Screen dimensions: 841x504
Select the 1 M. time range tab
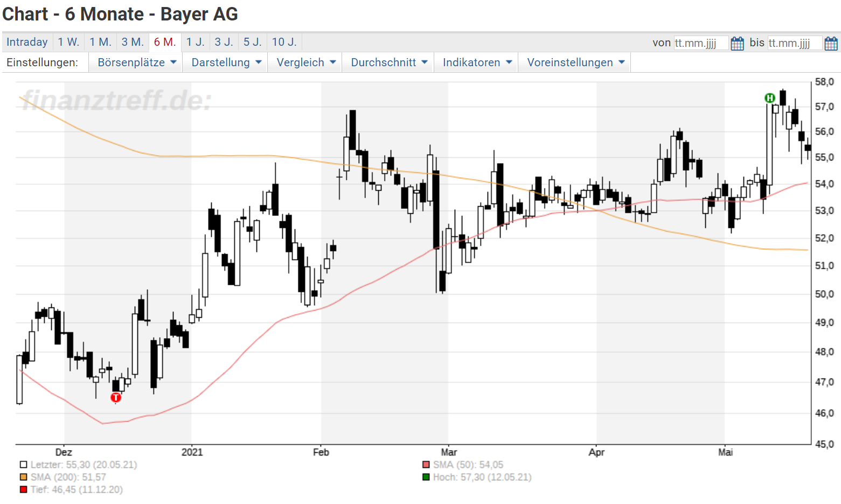pos(100,42)
